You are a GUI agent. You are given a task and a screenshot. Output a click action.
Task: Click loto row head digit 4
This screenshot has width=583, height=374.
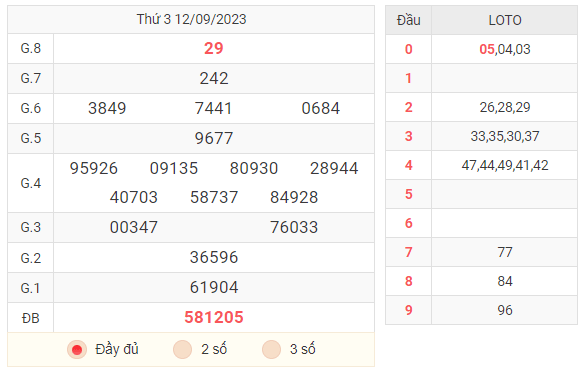click(x=409, y=165)
